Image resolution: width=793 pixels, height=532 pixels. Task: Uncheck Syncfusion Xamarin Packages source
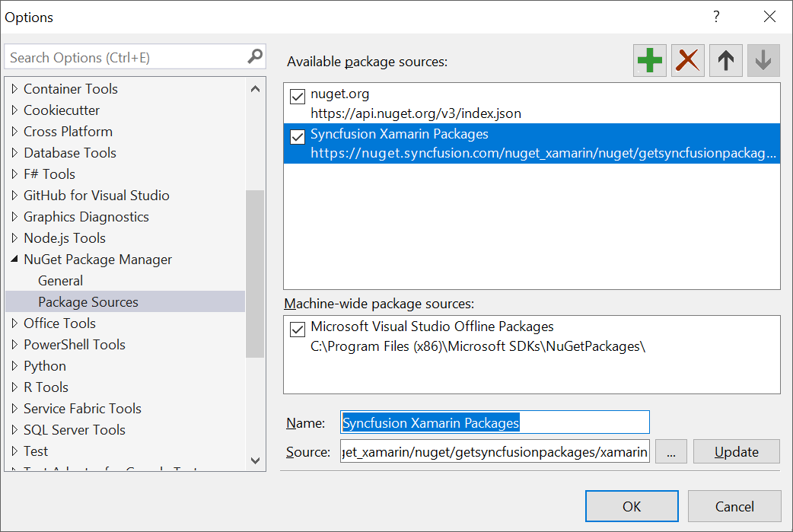point(299,137)
